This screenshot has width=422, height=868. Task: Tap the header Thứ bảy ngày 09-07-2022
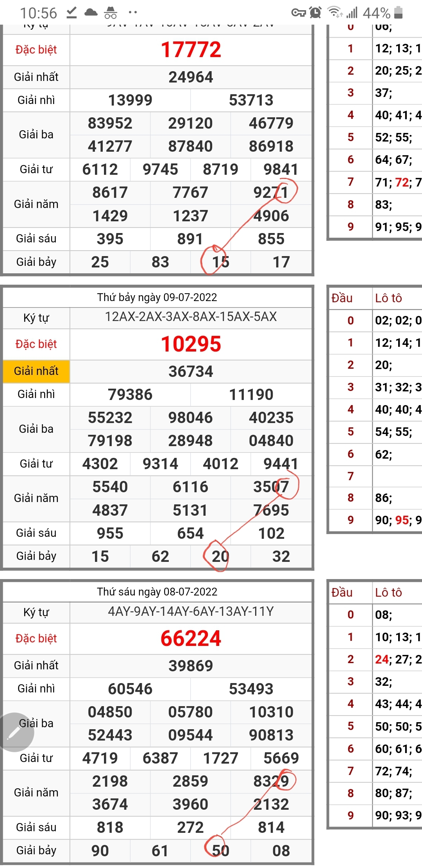157,298
